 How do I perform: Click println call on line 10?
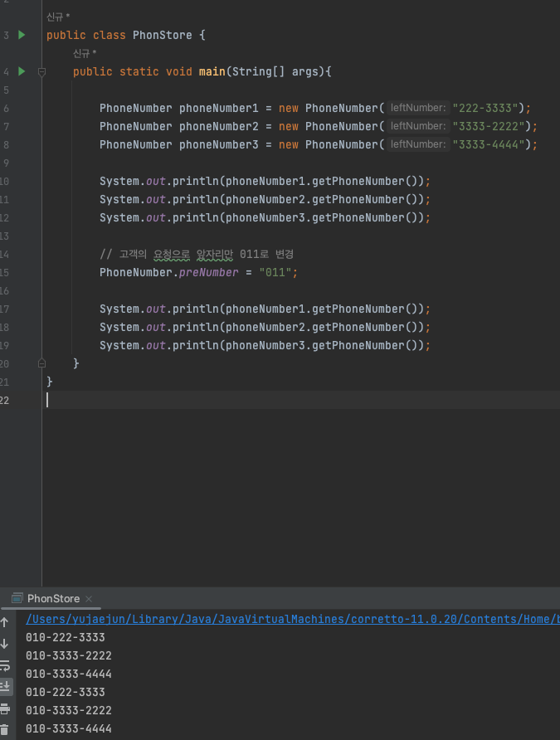point(196,181)
